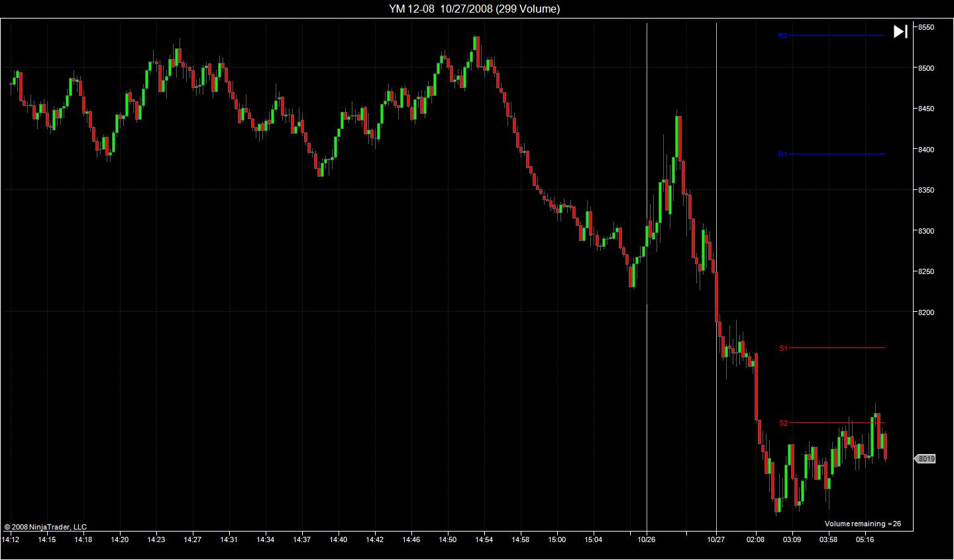Image resolution: width=954 pixels, height=560 pixels.
Task: Click the 8250 price axis label
Action: click(x=926, y=271)
